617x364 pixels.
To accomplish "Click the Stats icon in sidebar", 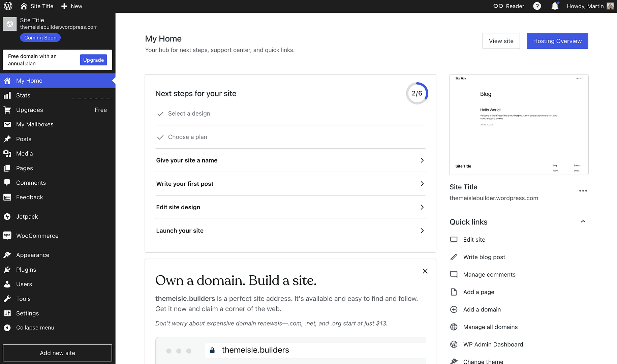I will point(7,95).
